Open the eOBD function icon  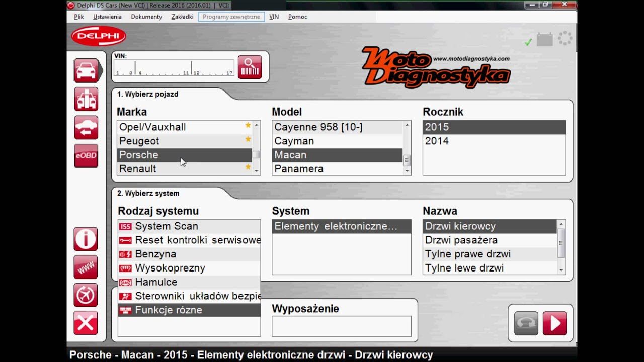86,155
